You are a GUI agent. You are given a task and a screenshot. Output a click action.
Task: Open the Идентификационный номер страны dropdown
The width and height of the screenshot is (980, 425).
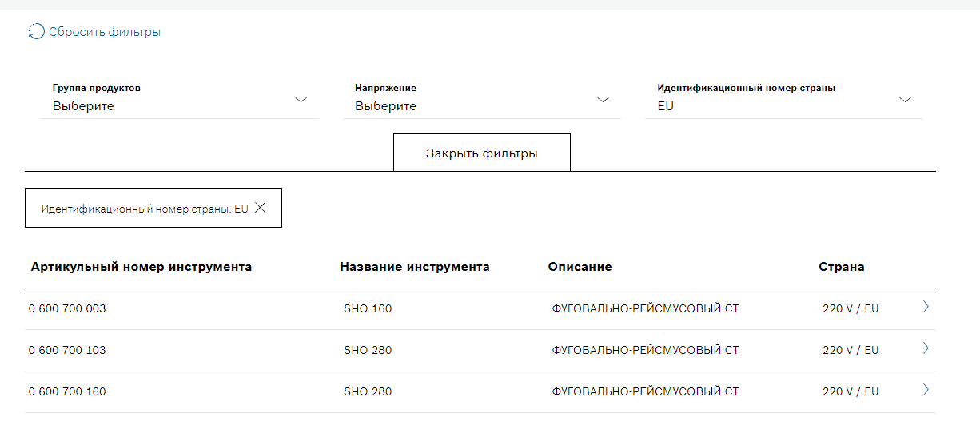point(784,99)
